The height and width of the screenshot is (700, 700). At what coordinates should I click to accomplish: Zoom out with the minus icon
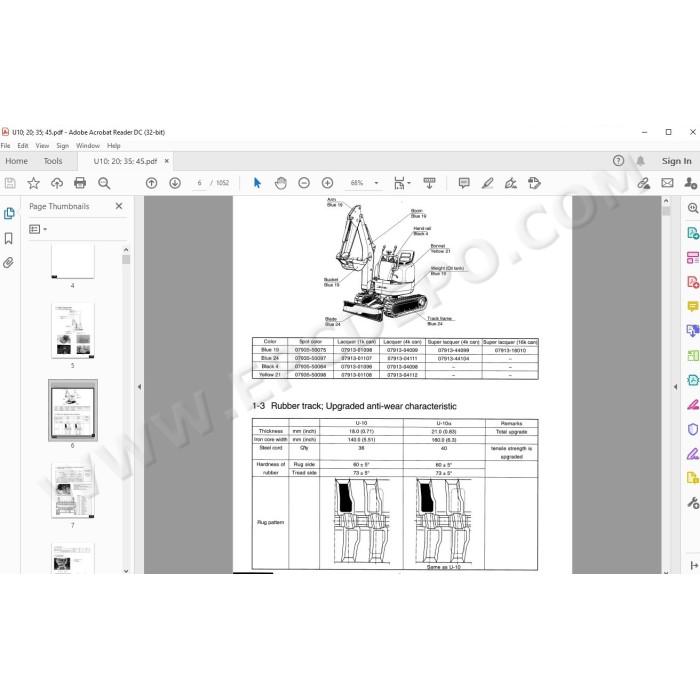click(x=304, y=183)
